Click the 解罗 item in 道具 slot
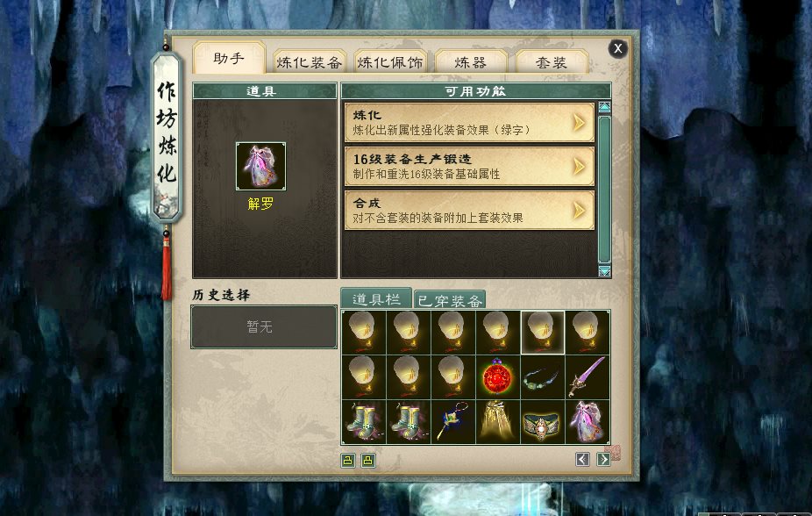This screenshot has width=812, height=516. (260, 167)
